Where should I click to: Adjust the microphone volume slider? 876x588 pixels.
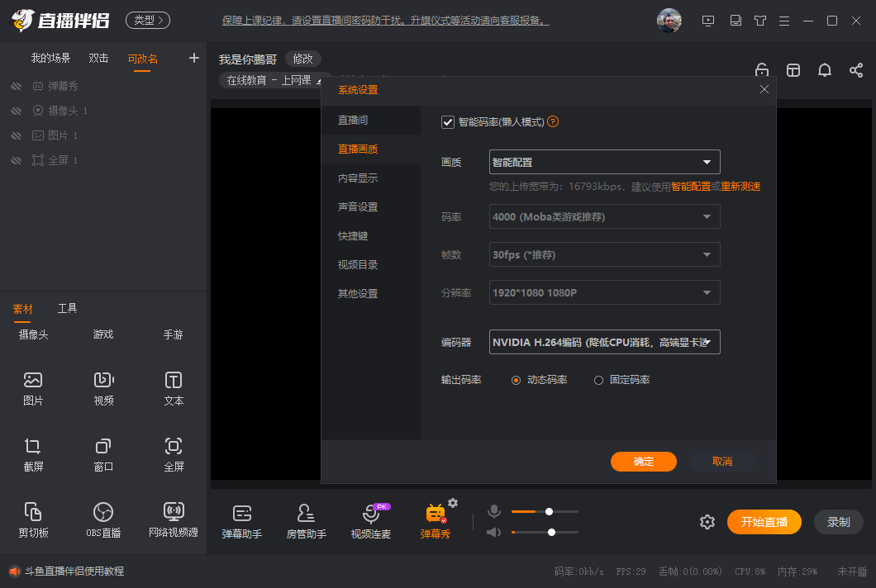549,512
